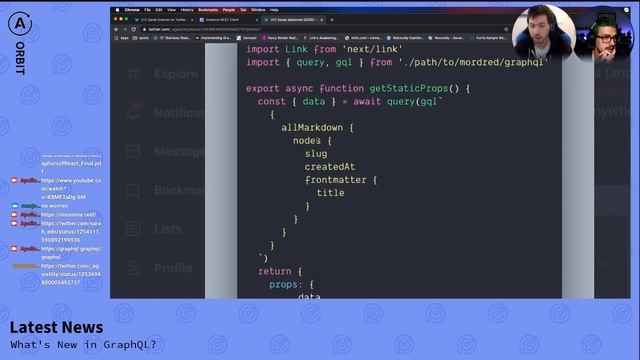Click the graphql/graphiql link in chat
Screen dimensions: 640x360
tap(71, 253)
